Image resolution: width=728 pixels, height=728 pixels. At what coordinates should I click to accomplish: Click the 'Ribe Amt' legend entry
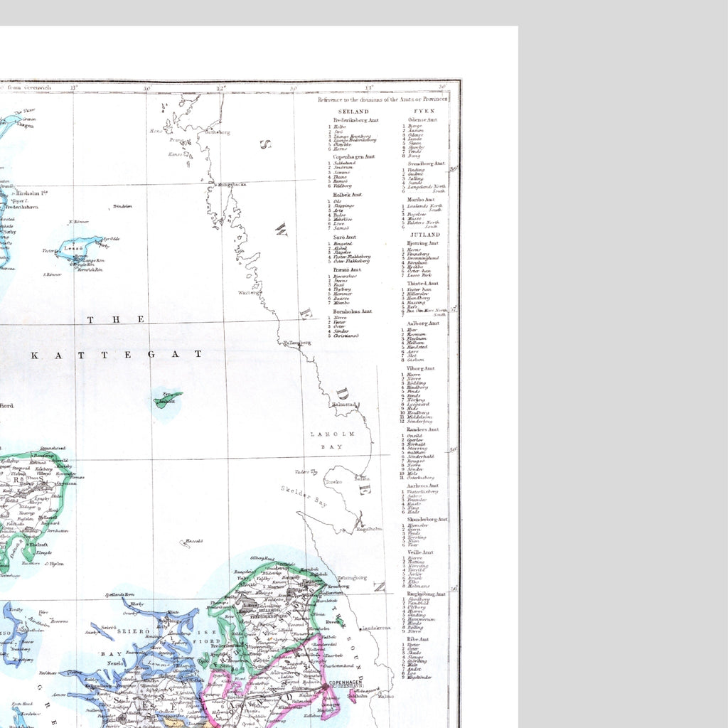pos(418,639)
